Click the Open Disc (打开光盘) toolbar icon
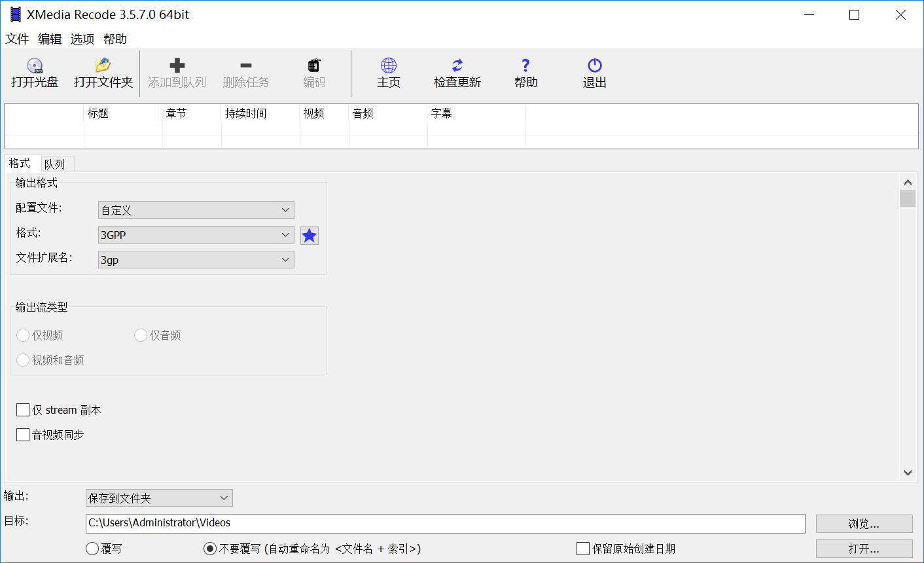 click(35, 65)
